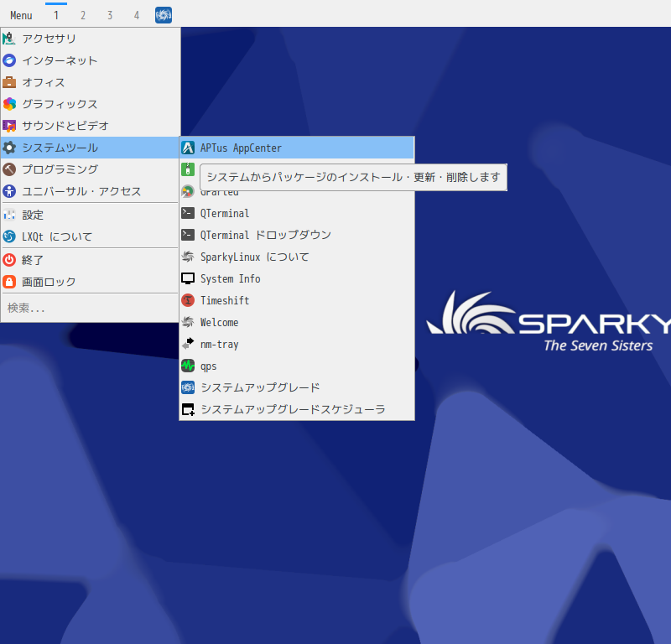Open System Info
671x644 pixels.
297,278
